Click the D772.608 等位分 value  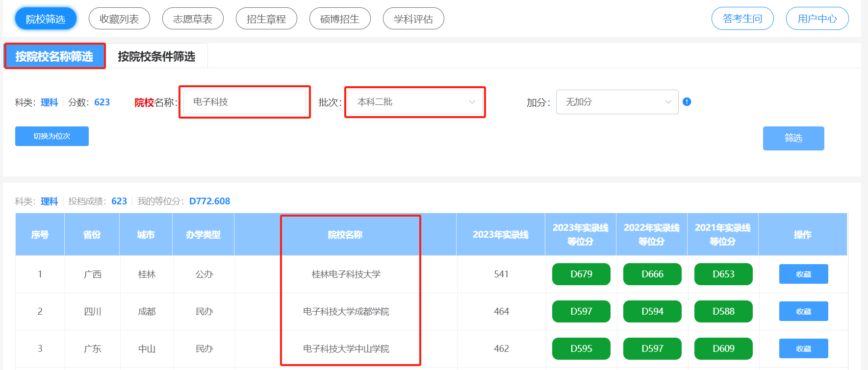point(209,201)
